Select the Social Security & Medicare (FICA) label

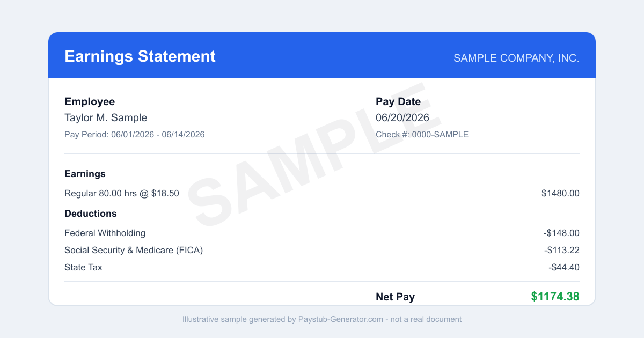coord(134,250)
